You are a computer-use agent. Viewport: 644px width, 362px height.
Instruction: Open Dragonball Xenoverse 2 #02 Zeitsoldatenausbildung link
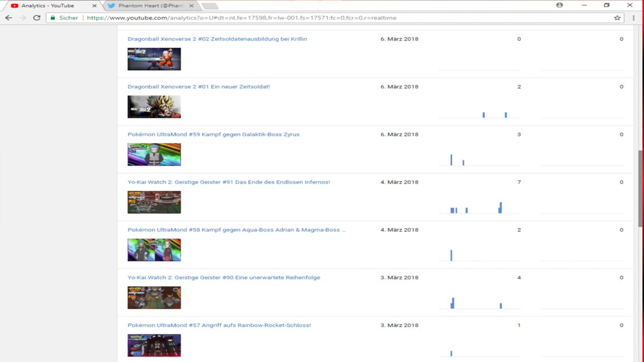click(217, 39)
